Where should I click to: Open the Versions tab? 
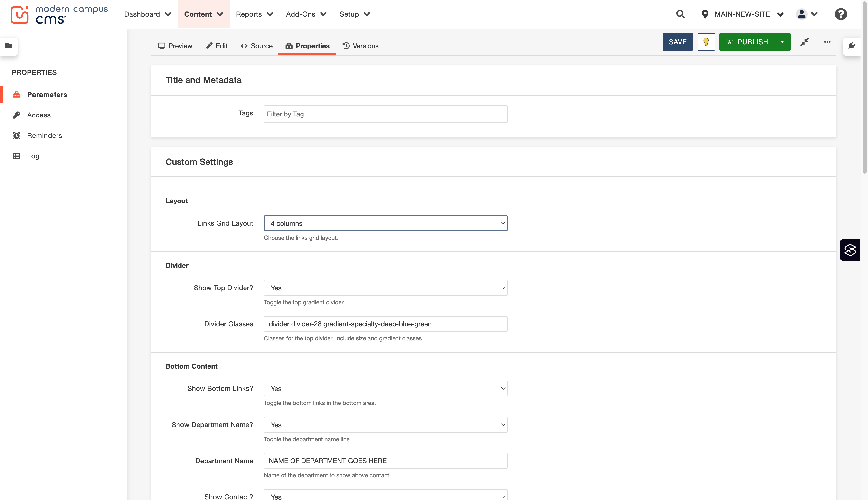[360, 46]
